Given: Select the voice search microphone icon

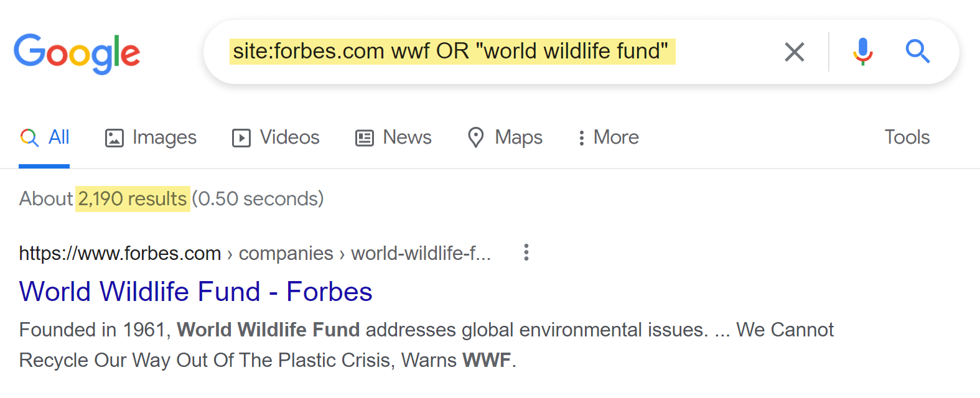Looking at the screenshot, I should pyautogui.click(x=862, y=52).
